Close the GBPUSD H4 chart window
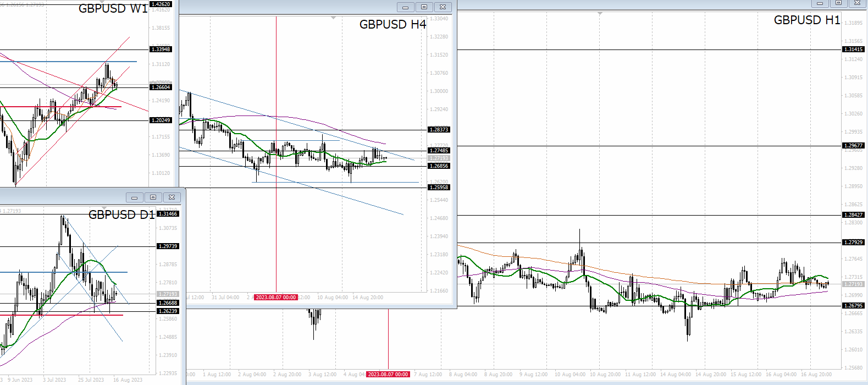Viewport: 868px width, 385px height. (443, 7)
